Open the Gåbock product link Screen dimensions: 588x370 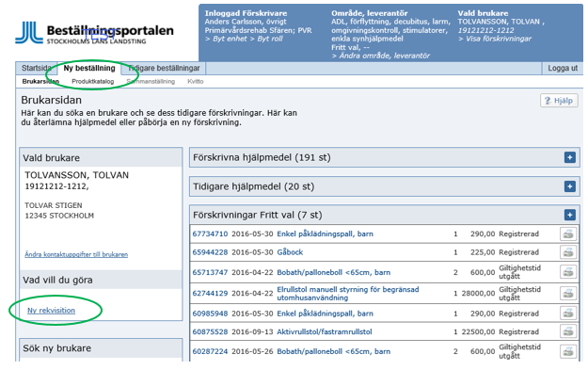point(290,252)
